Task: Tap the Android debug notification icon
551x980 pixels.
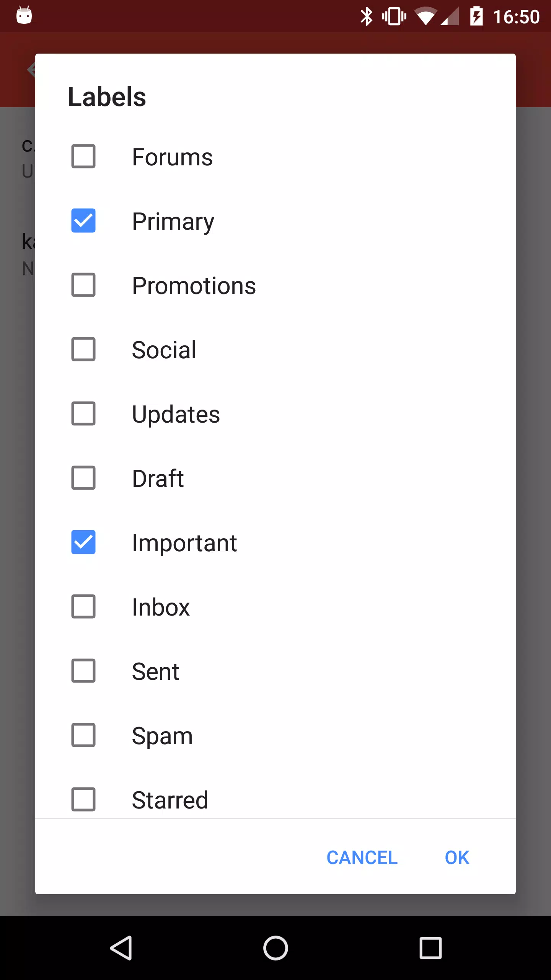Action: [x=24, y=16]
